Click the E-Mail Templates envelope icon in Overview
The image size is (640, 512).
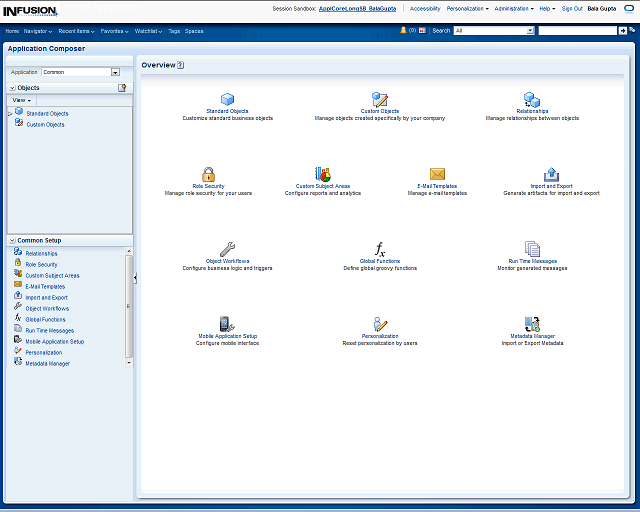coord(437,174)
